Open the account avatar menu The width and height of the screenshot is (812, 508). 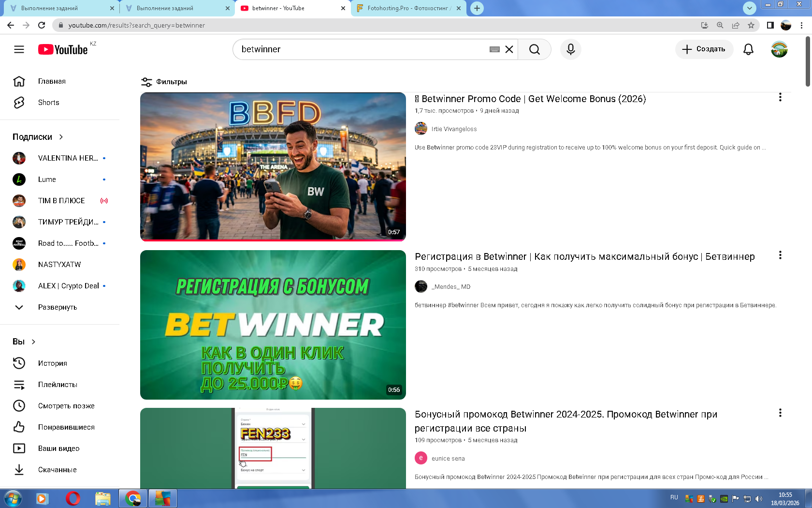pyautogui.click(x=779, y=49)
